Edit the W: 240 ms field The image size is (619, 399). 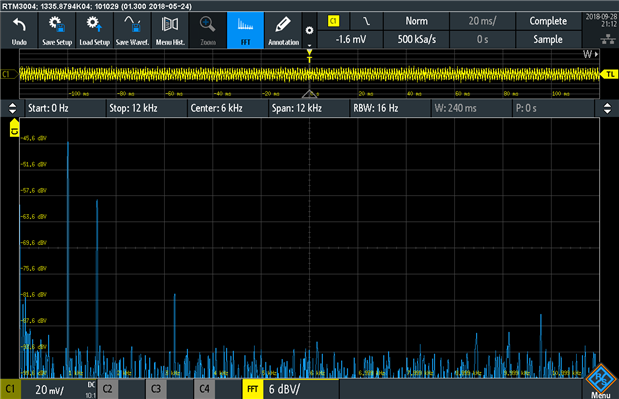click(x=472, y=108)
